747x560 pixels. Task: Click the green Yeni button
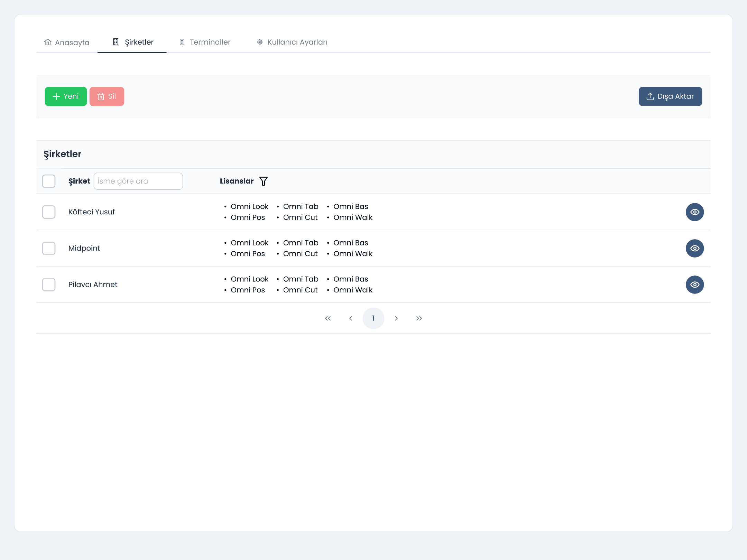(x=66, y=96)
